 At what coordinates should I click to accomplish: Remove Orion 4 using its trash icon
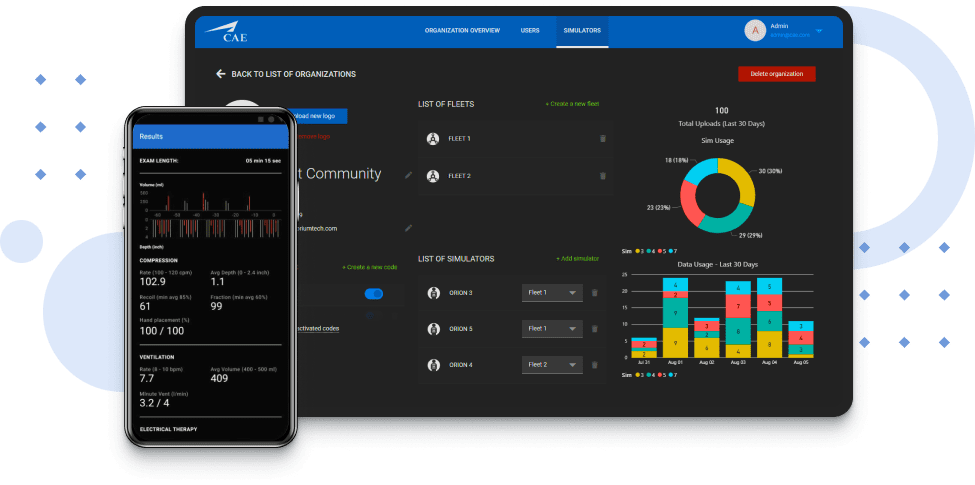(594, 365)
